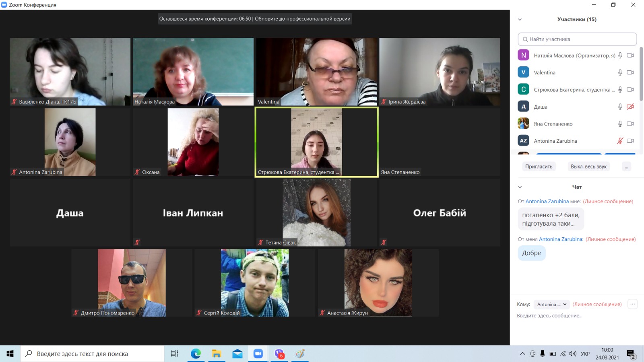Open chat options ellipsis near recipient
Viewport: 644px width, 362px height.
tap(632, 304)
